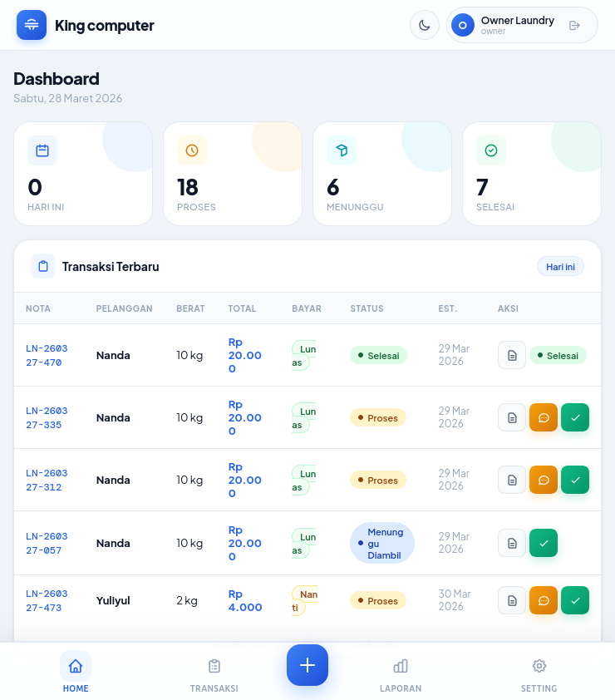Click the date Sabtu, 28 Maret 2026
Viewport: 615px width, 700px height.
coord(67,98)
